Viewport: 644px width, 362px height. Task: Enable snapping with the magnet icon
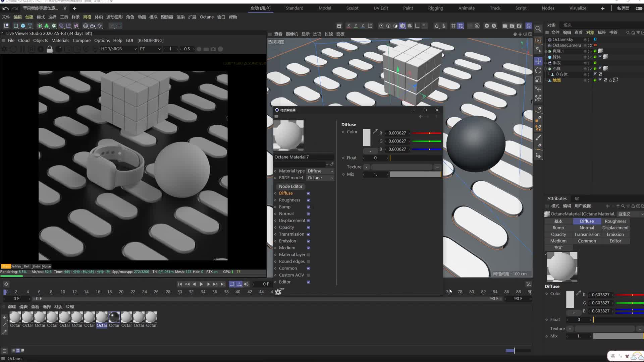437,26
